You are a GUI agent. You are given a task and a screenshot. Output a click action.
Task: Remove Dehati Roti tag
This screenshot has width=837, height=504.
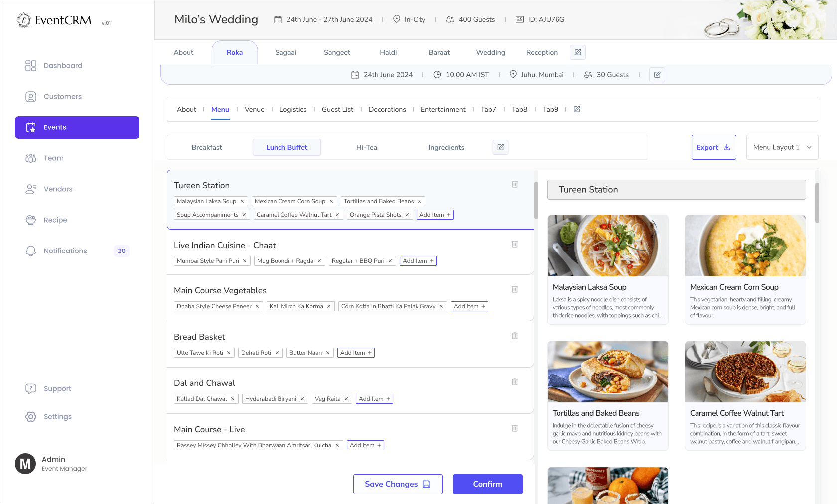[x=277, y=353]
